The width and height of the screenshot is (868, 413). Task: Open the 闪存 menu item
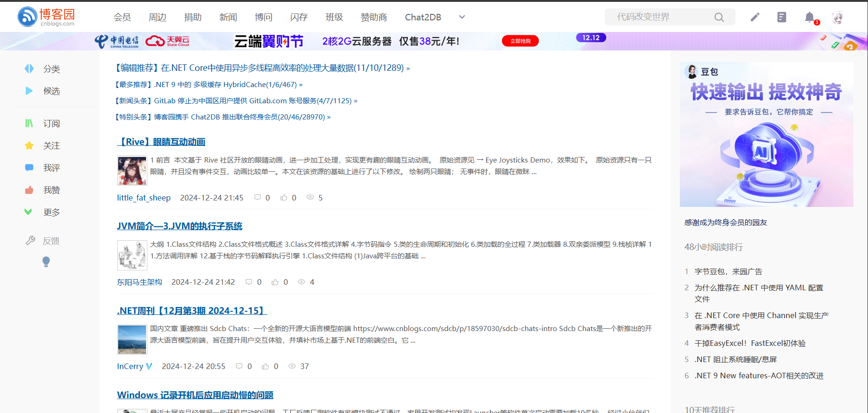[x=299, y=17]
